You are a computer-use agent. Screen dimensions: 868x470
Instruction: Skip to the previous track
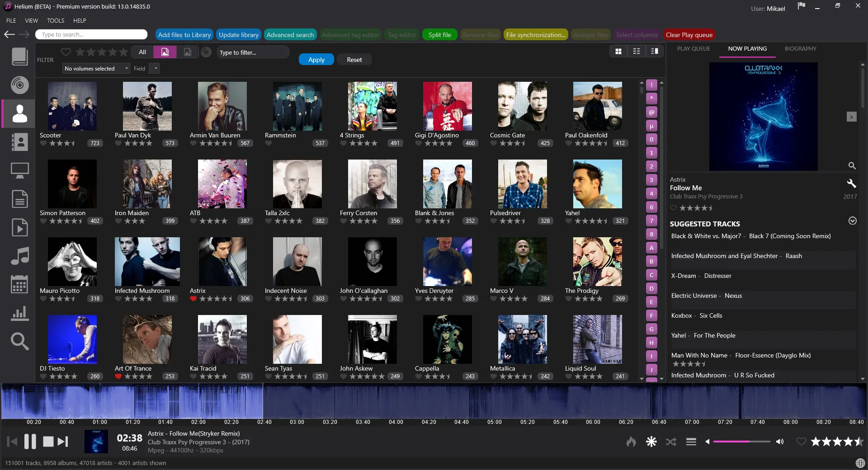tap(12, 441)
